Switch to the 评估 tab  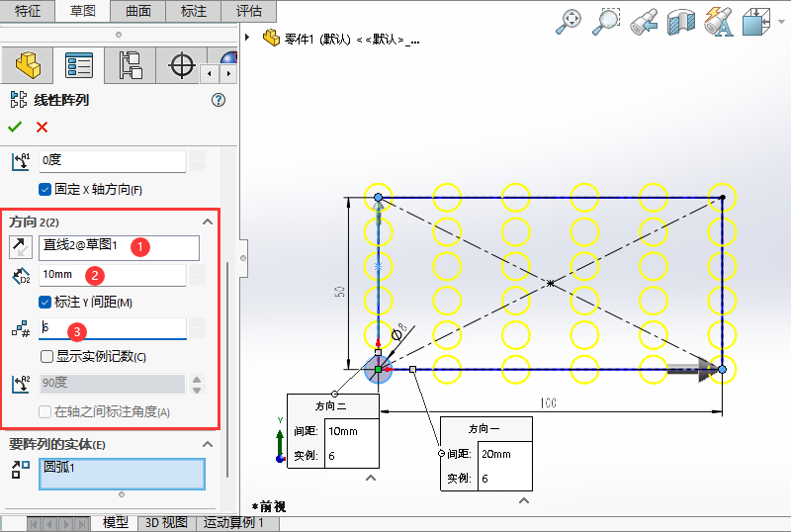pyautogui.click(x=249, y=11)
